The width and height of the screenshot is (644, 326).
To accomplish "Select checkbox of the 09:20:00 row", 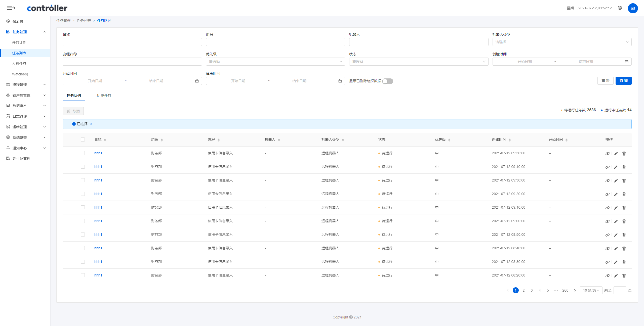I will (83, 194).
